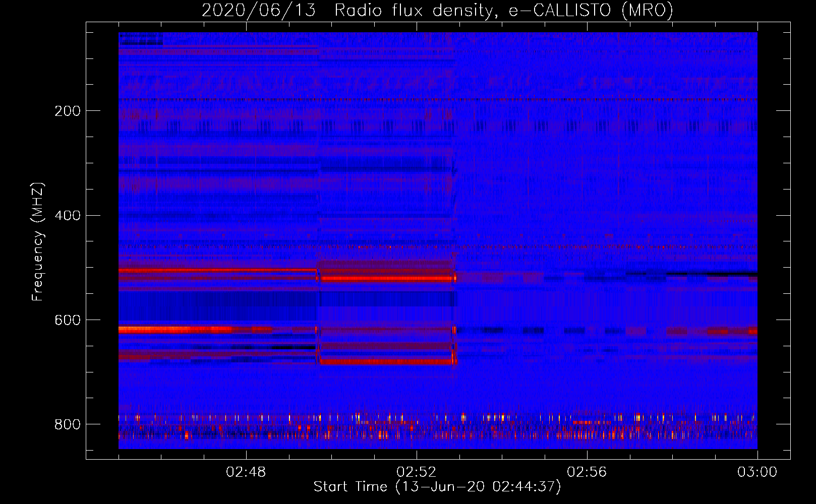This screenshot has width=816, height=504.
Task: Click the 03:00 time tick label
Action: 757,472
